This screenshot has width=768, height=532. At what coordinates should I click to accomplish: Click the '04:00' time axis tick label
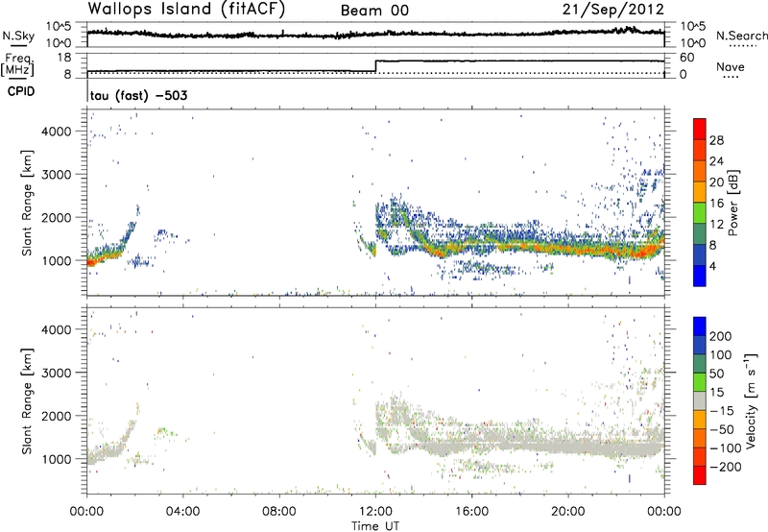tap(183, 512)
